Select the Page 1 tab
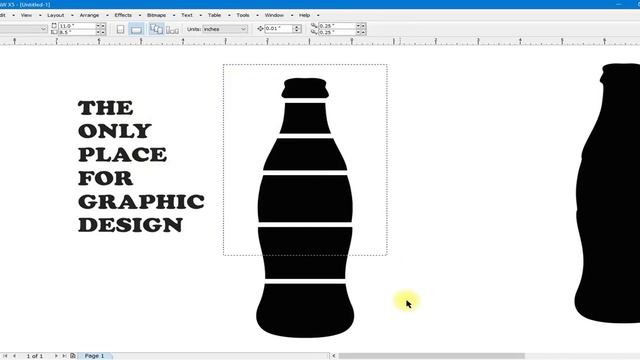640x360 pixels. pyautogui.click(x=94, y=356)
